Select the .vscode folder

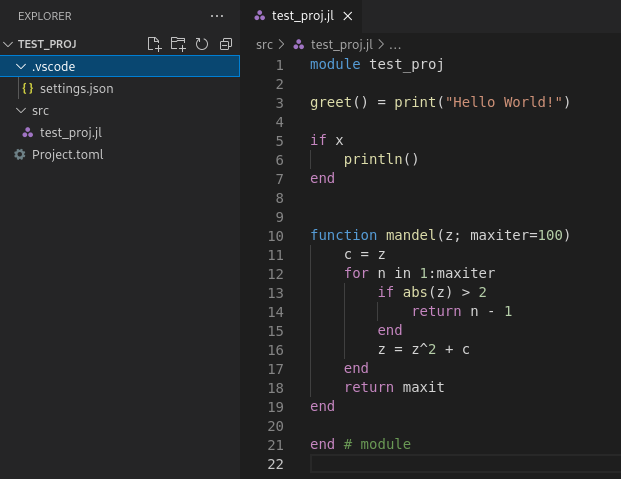pos(120,66)
